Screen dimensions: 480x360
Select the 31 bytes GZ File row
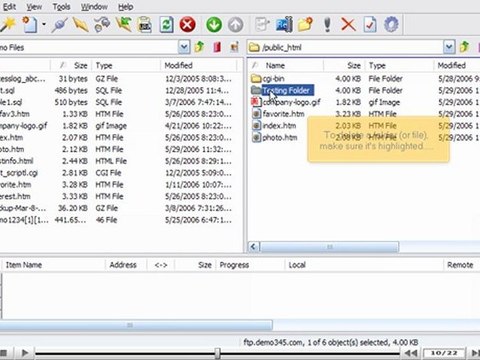point(117,79)
